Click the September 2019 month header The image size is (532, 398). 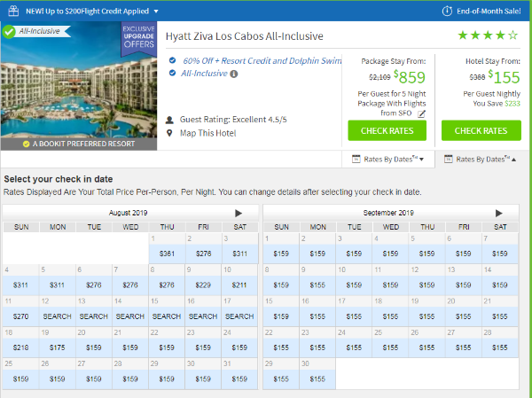point(388,213)
